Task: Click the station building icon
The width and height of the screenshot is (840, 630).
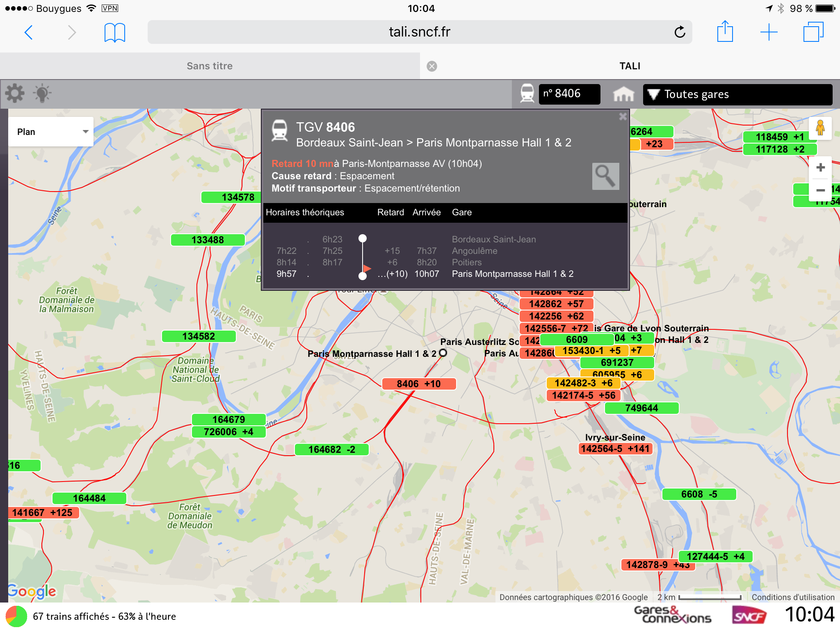Action: (x=623, y=94)
